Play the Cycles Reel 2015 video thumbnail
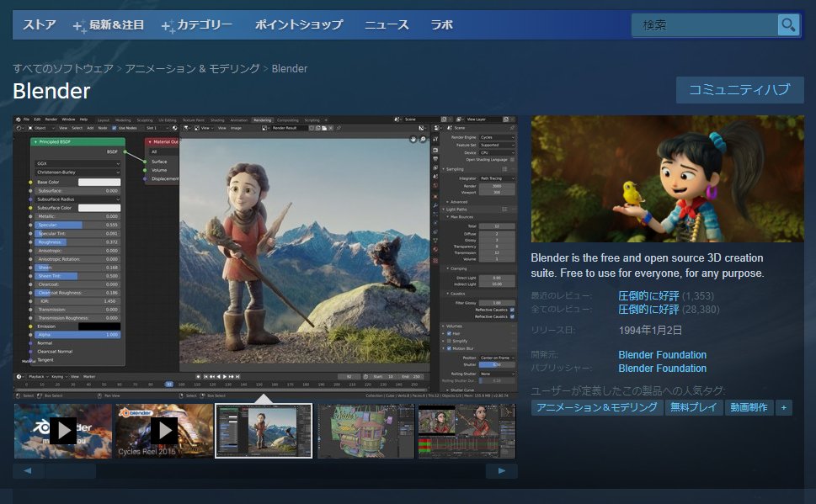The width and height of the screenshot is (816, 504). tap(164, 431)
